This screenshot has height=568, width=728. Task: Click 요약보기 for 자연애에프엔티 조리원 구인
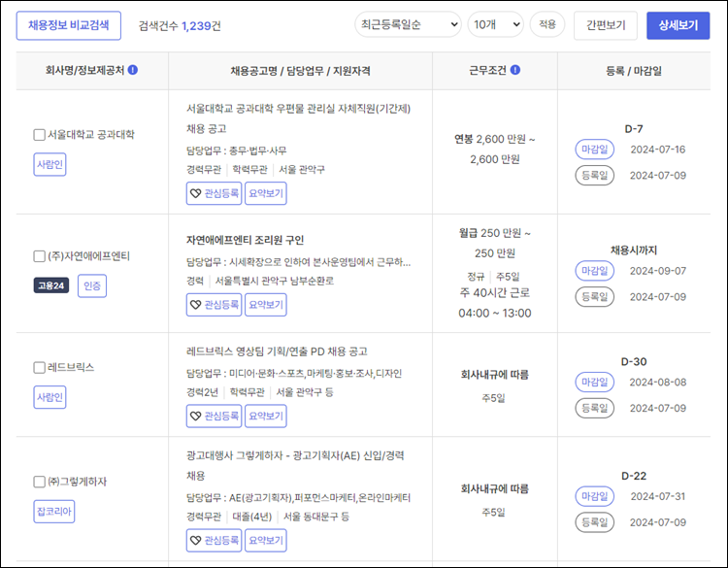click(x=266, y=305)
